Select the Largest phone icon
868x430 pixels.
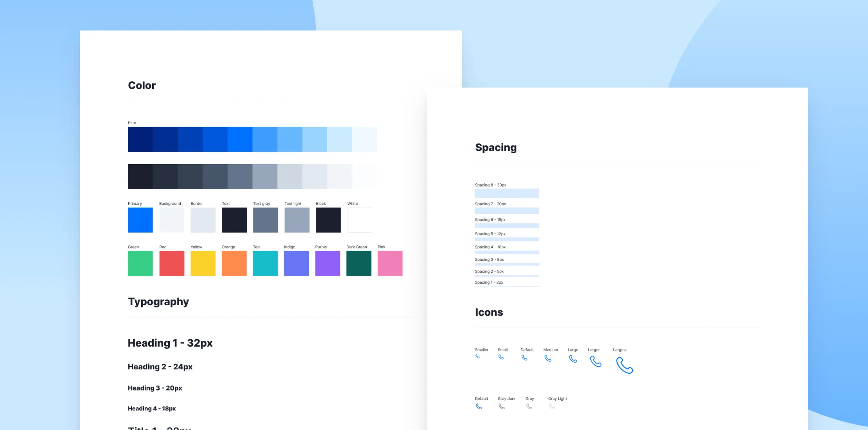[x=624, y=365]
